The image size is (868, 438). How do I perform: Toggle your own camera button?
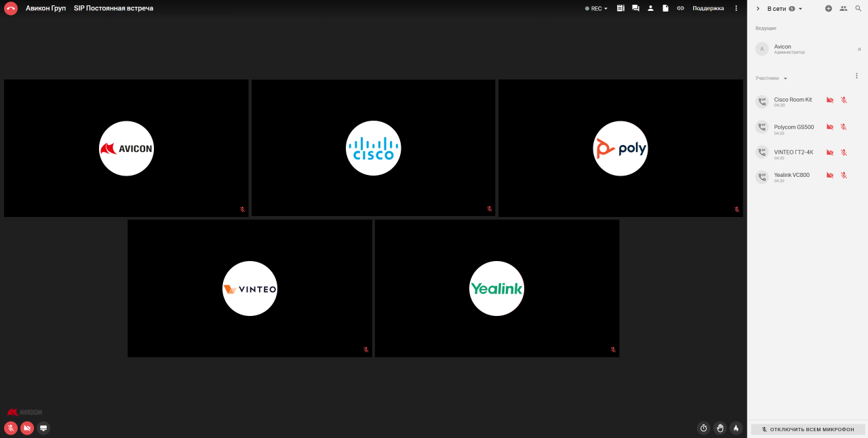pyautogui.click(x=27, y=428)
